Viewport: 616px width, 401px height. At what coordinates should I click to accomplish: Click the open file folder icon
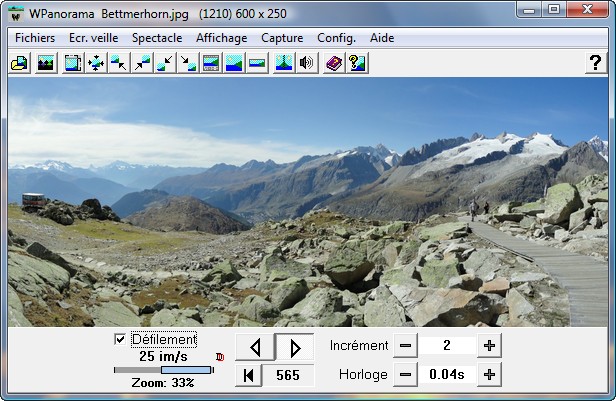19,63
